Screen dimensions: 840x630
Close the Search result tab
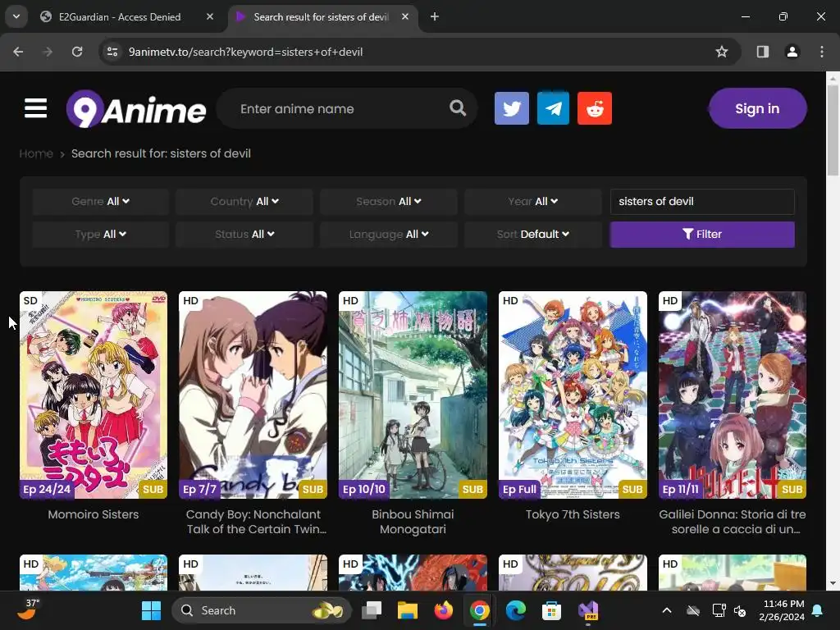[405, 16]
